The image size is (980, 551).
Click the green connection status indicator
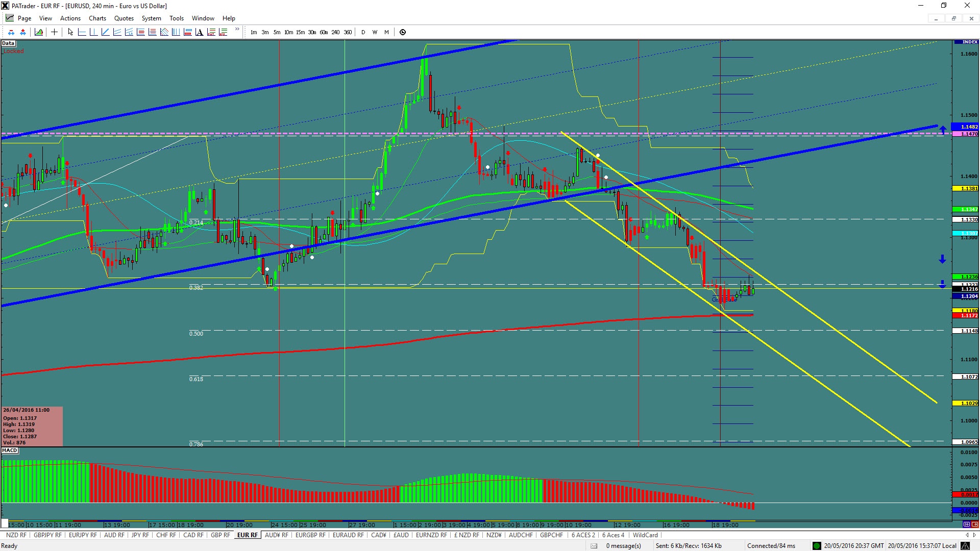(x=817, y=546)
